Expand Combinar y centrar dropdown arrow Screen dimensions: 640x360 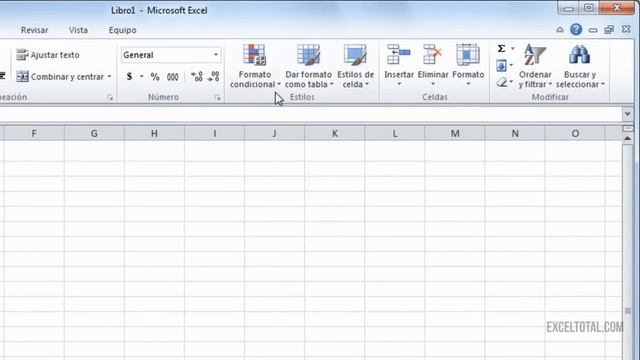(x=109, y=76)
